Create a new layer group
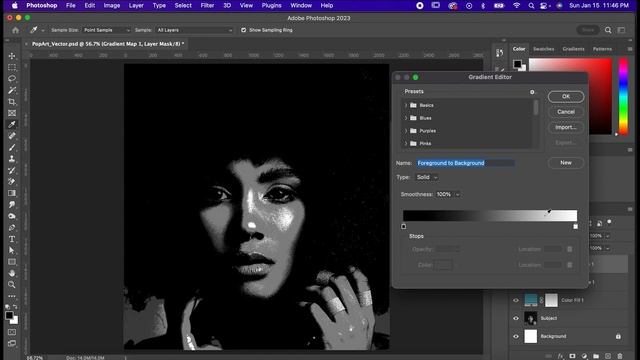 (x=596, y=356)
